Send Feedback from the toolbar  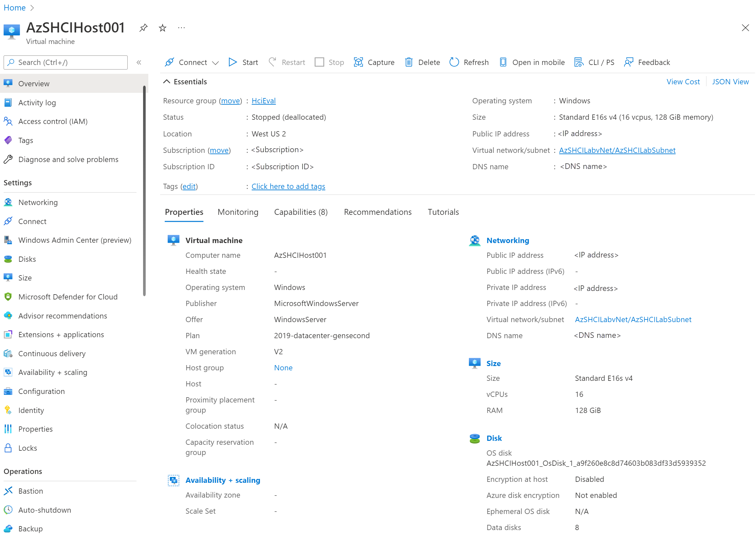tap(647, 62)
